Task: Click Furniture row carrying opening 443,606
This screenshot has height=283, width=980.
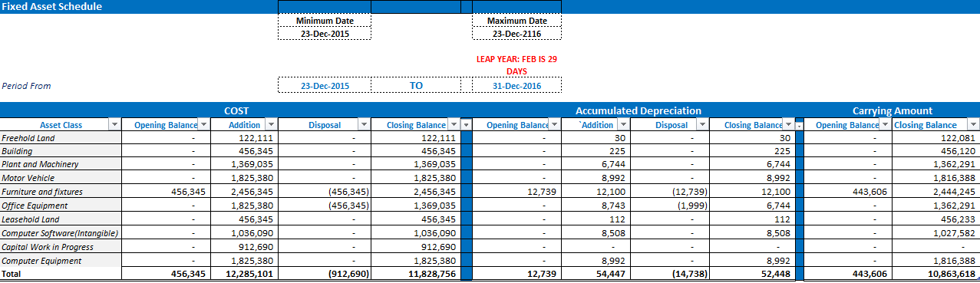Action: pyautogui.click(x=869, y=192)
